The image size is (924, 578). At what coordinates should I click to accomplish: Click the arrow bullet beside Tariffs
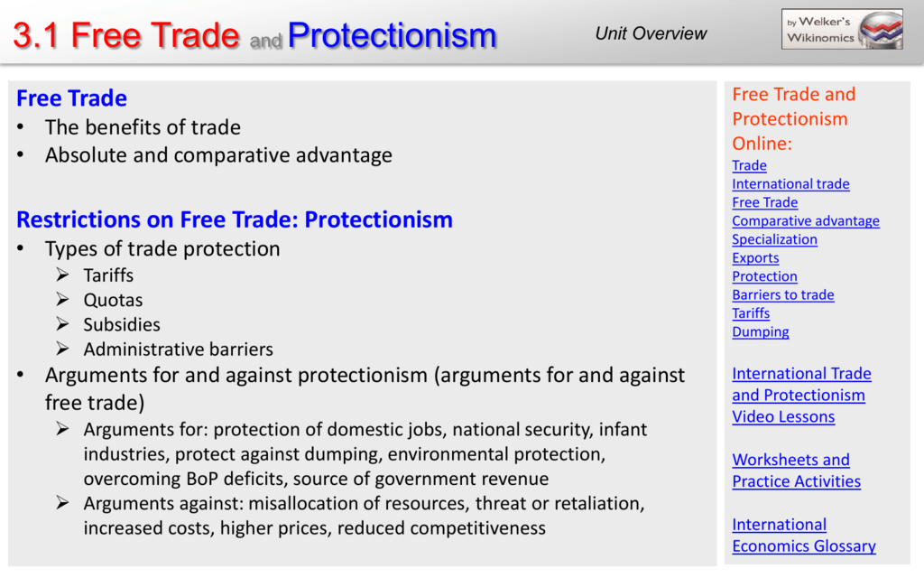click(62, 275)
